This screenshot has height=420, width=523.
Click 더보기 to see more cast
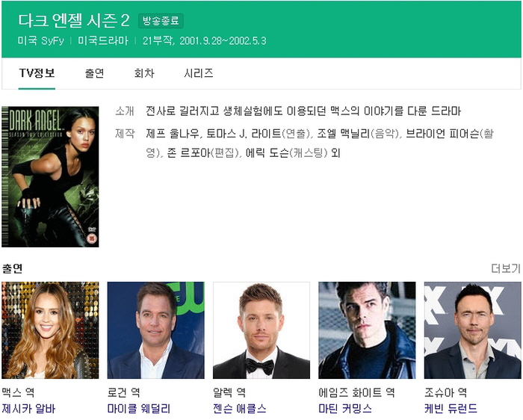coord(506,268)
